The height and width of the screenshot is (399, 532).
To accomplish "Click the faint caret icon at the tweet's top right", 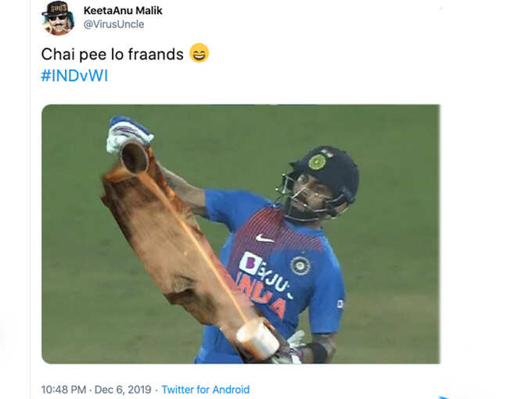I will click(440, 9).
